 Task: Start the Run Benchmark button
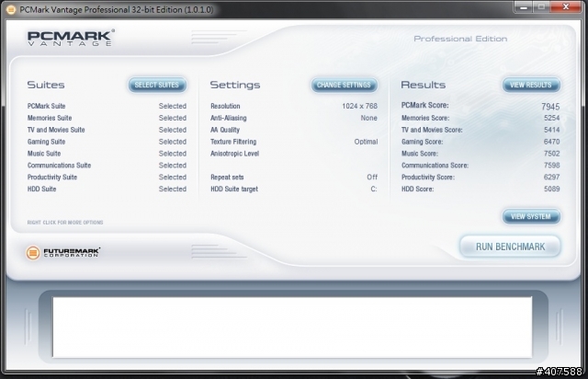510,247
